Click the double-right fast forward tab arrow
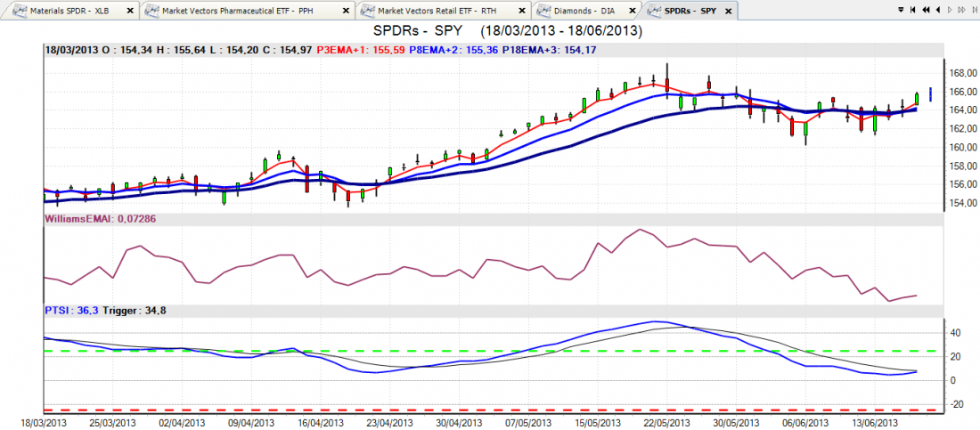The width and height of the screenshot is (980, 430). 961,10
